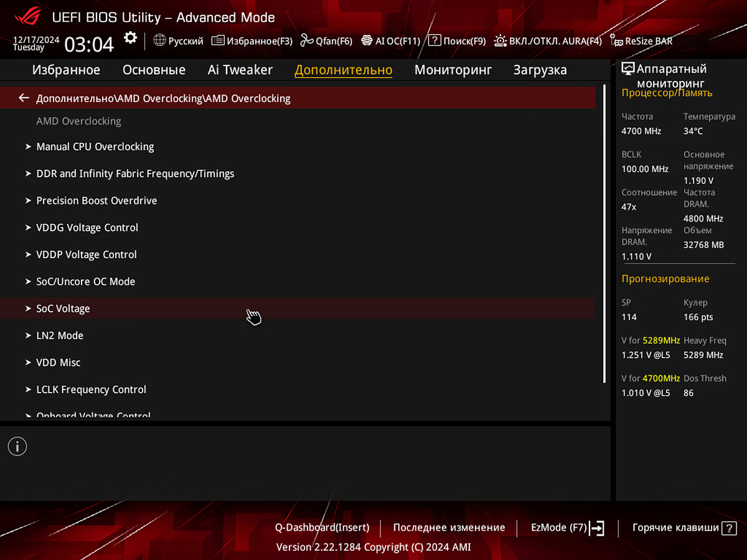
Task: Open the Избранное(F3) favorites list icon
Action: tap(218, 40)
